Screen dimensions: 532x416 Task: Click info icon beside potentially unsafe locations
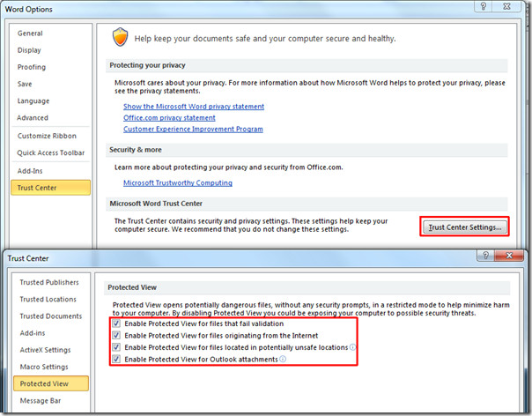coord(353,347)
